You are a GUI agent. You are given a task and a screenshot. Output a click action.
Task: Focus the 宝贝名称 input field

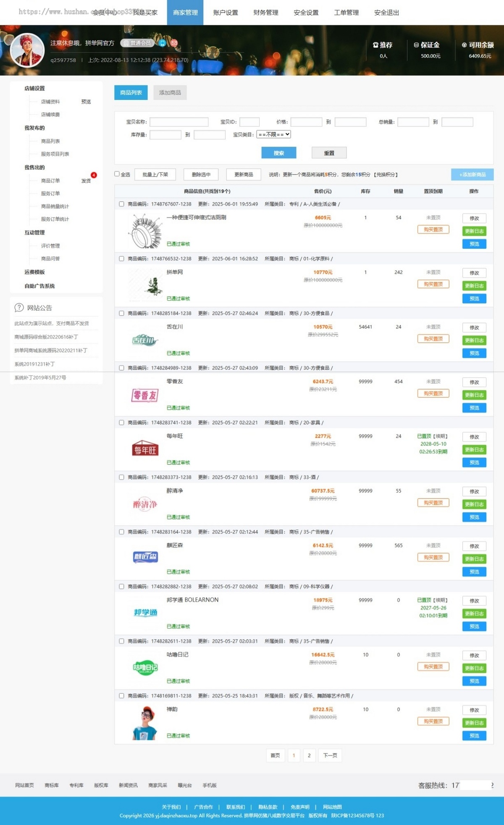pyautogui.click(x=179, y=122)
